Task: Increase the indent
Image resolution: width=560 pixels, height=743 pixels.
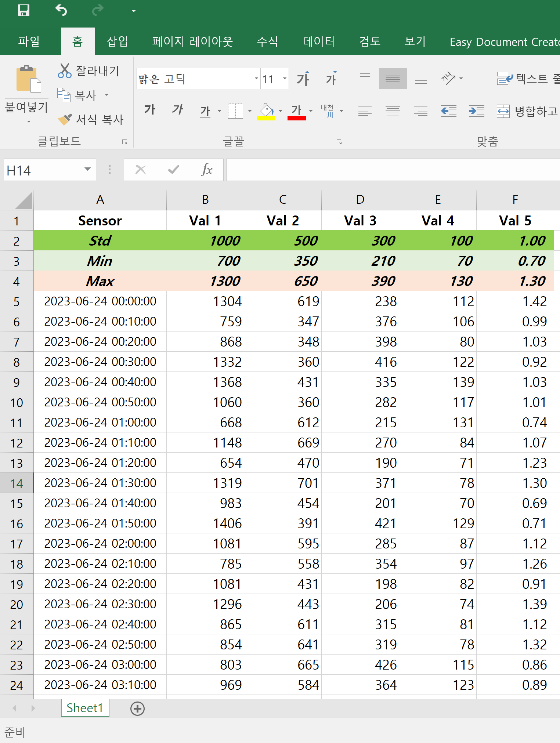Action: [477, 110]
